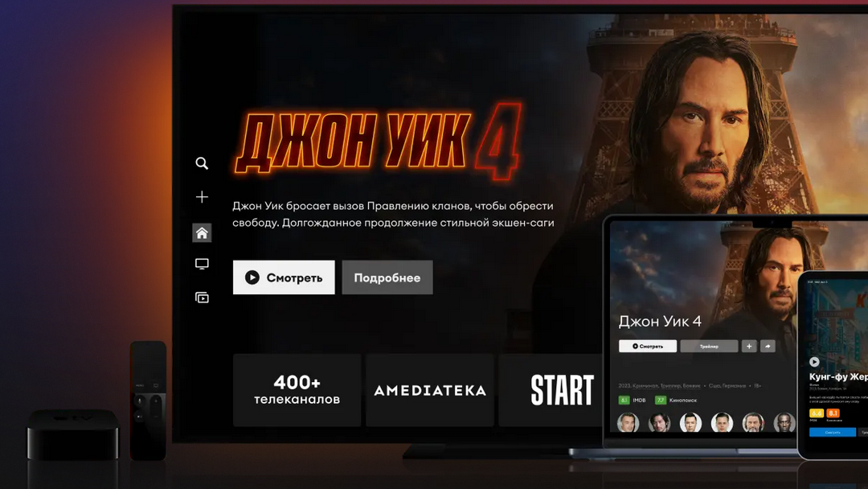Click the green IMDB rating badge on laptop
Image resolution: width=868 pixels, height=489 pixels.
[x=624, y=400]
